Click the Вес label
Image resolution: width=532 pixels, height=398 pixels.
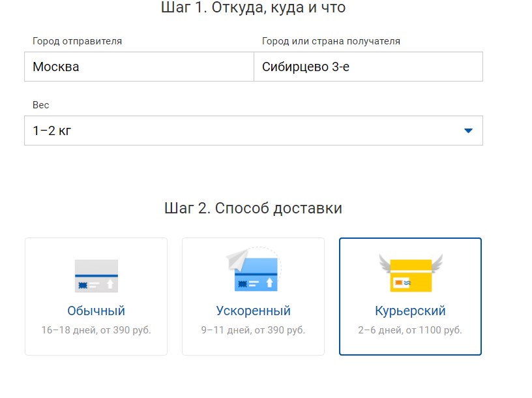pyautogui.click(x=40, y=105)
